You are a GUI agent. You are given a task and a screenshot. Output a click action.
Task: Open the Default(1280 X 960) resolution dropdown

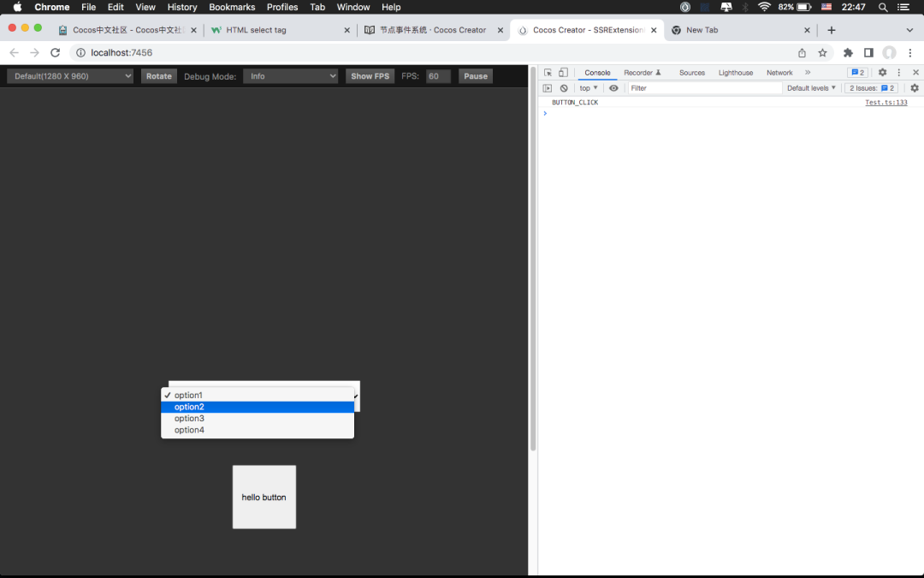point(70,76)
